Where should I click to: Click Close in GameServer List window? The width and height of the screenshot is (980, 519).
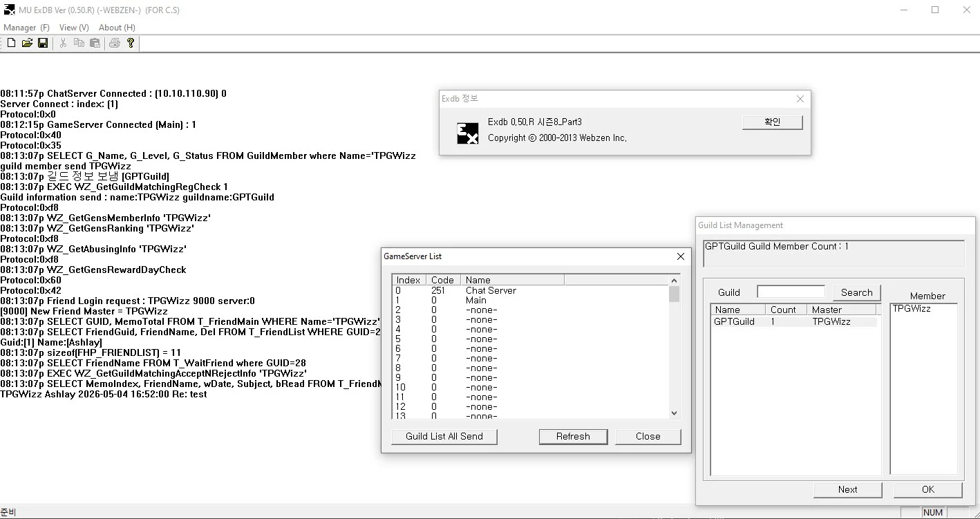[648, 436]
